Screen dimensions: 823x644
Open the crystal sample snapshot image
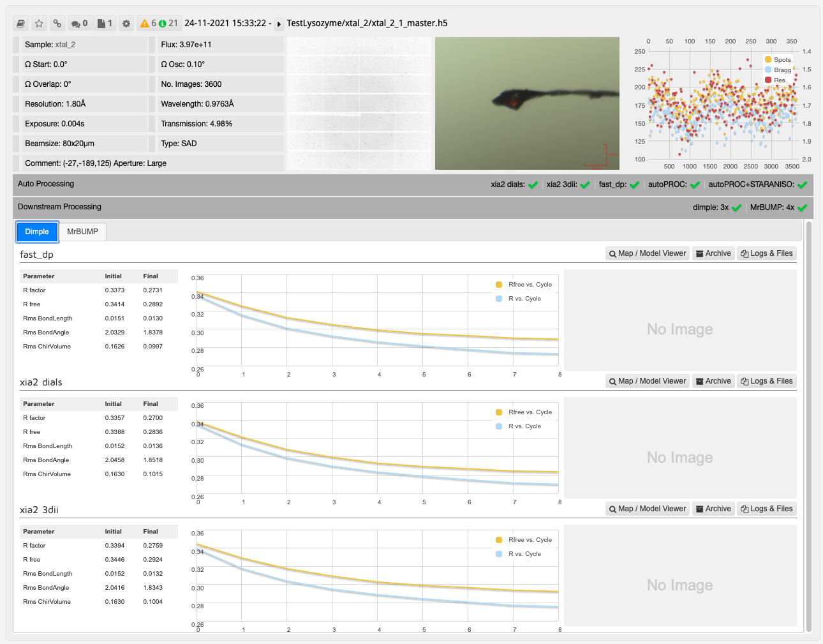527,103
